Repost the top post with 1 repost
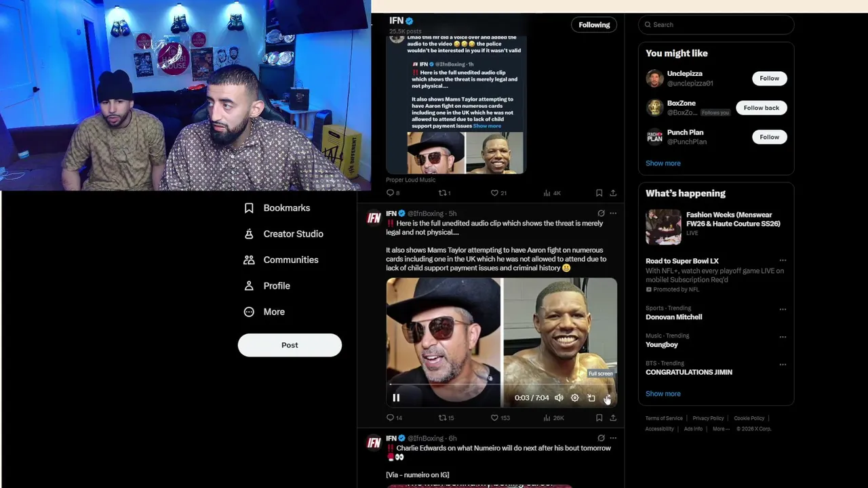The width and height of the screenshot is (868, 488). coord(445,193)
